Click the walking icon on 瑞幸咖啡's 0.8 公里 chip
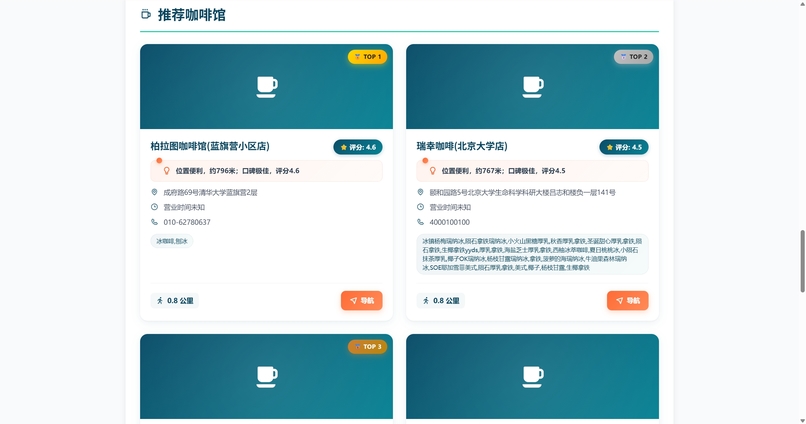The image size is (806, 424). [x=426, y=301]
